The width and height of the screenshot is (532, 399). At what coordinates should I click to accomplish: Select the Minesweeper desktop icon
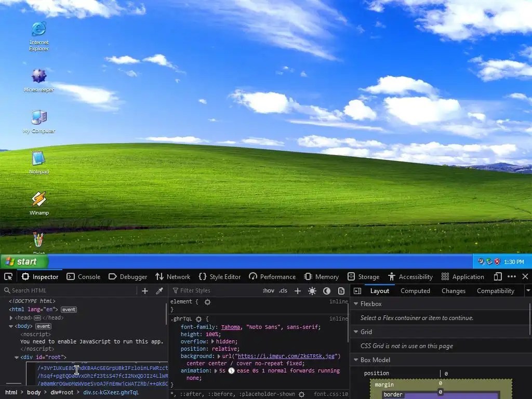tap(38, 80)
